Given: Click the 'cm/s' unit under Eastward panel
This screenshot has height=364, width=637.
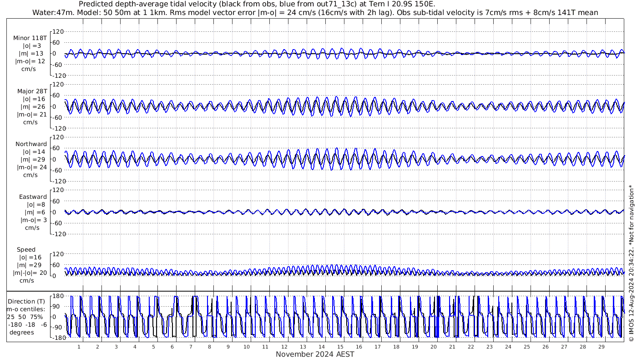Looking at the screenshot, I should tap(32, 228).
